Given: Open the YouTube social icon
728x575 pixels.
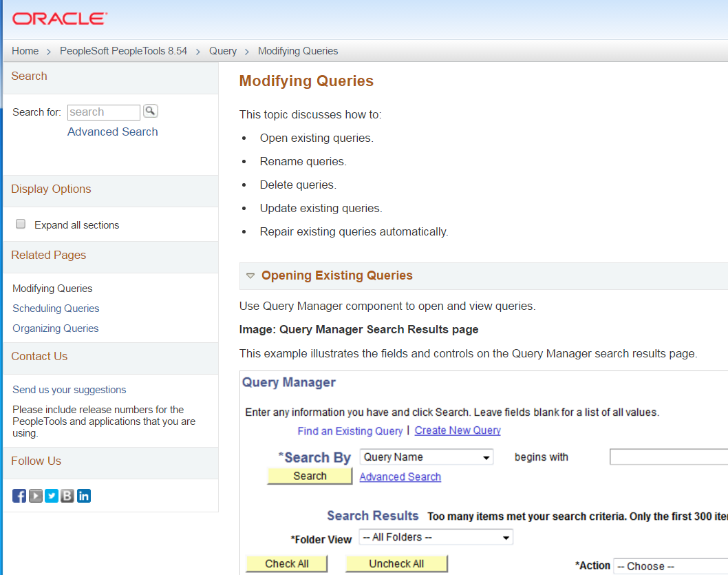Looking at the screenshot, I should 35,496.
